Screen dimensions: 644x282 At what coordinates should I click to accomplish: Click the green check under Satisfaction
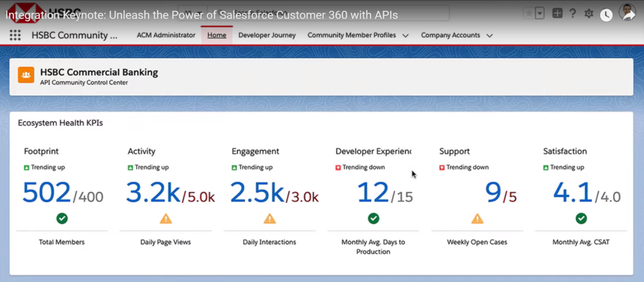click(581, 218)
